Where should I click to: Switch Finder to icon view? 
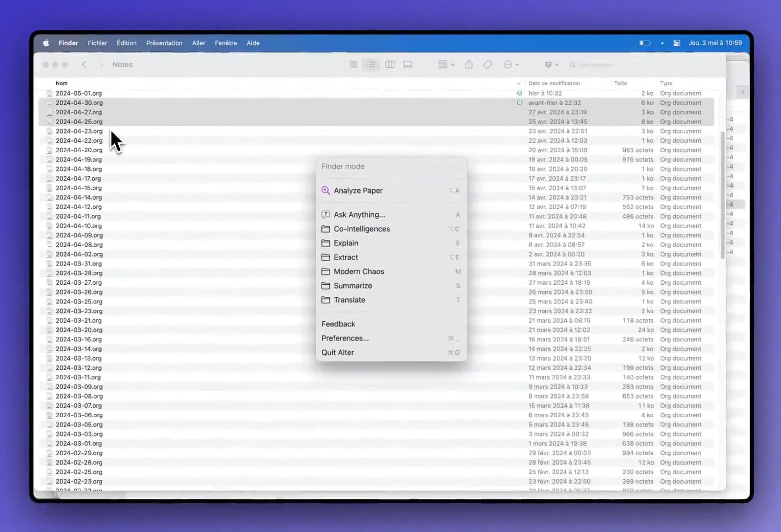354,65
